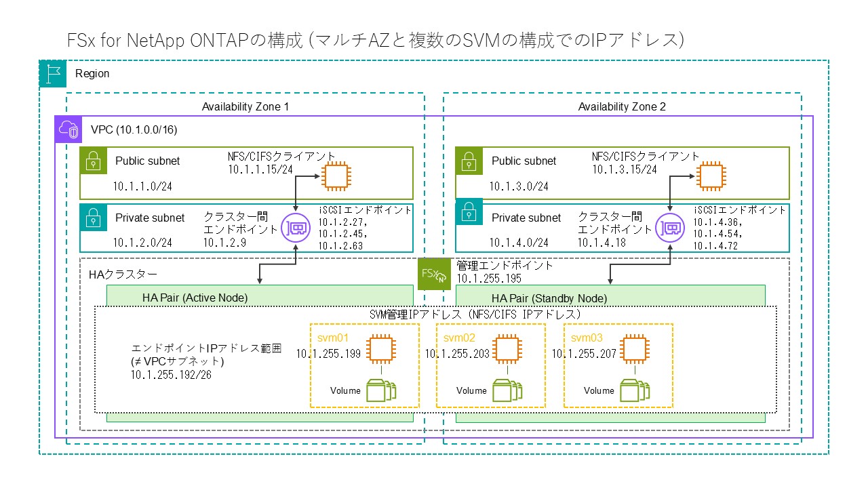This screenshot has width=868, height=488.
Task: Click the title 'FSx for NetApp ONTAPの構成'
Action: tap(184, 40)
